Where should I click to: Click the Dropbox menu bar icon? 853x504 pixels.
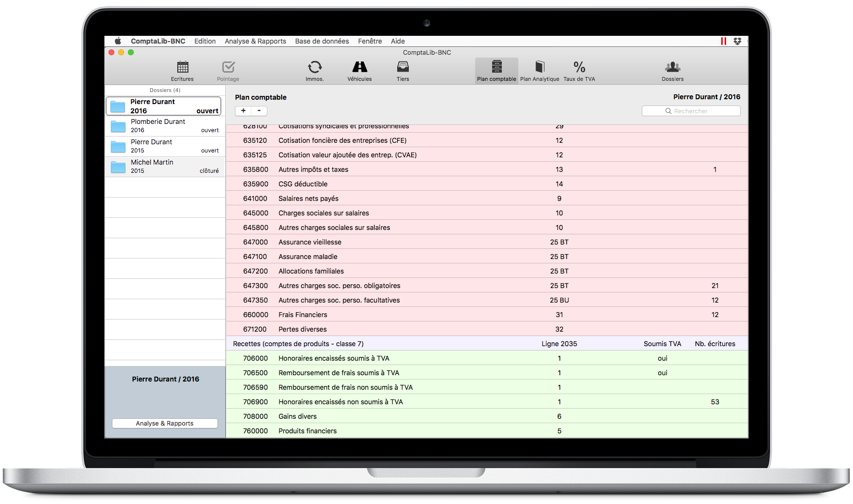737,41
